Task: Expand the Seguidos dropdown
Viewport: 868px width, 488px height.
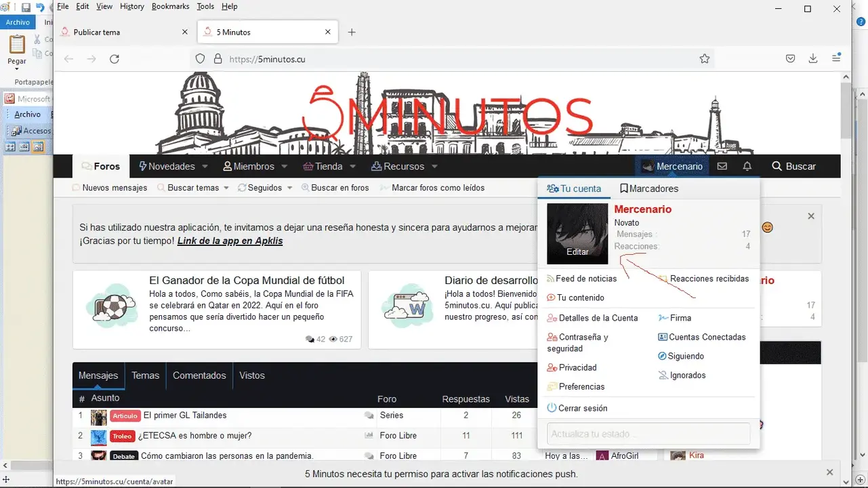Action: pos(290,188)
